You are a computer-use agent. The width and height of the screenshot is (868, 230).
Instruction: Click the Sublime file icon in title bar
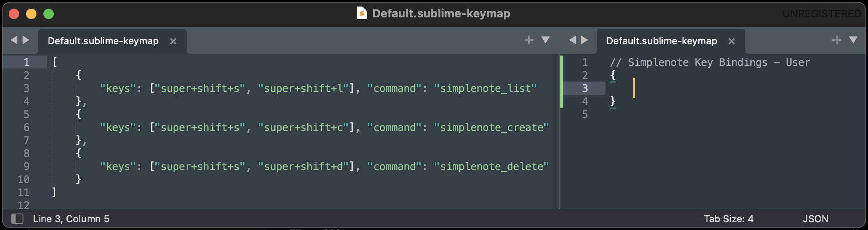[x=362, y=13]
